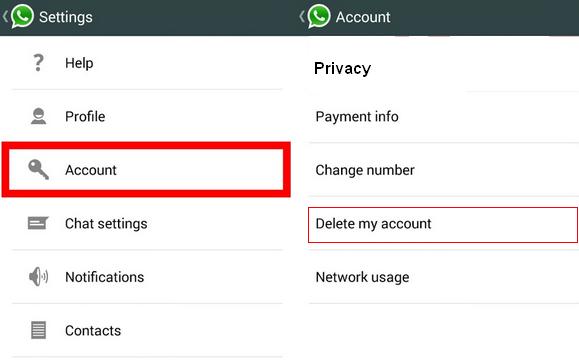579x361 pixels.
Task: Click the Profile person icon
Action: (38, 116)
